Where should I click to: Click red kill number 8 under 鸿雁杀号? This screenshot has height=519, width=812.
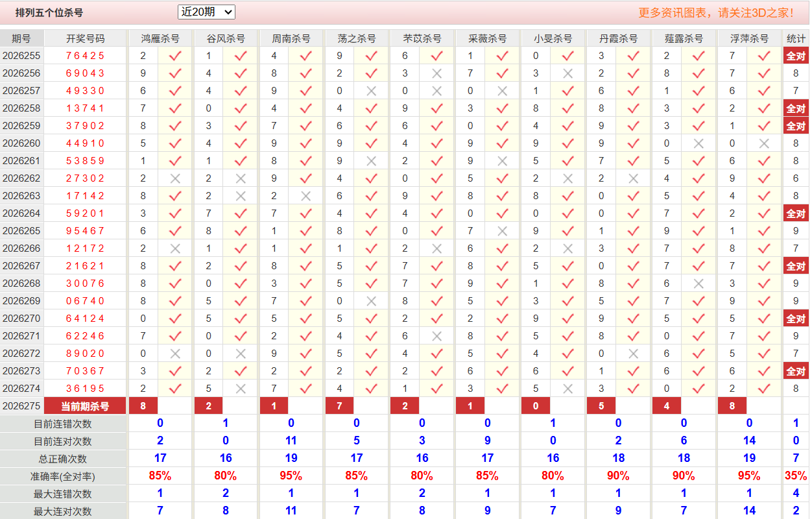click(x=143, y=406)
